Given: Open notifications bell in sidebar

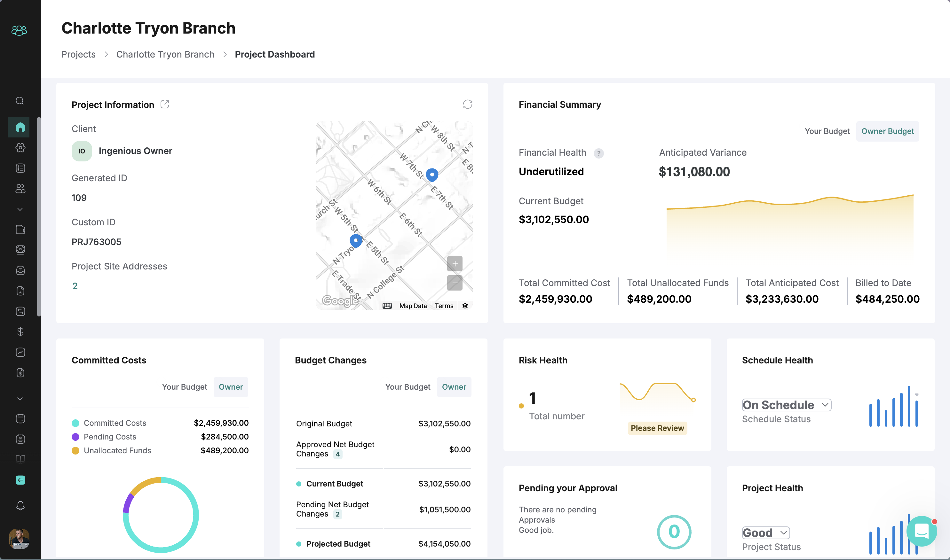Looking at the screenshot, I should [20, 506].
